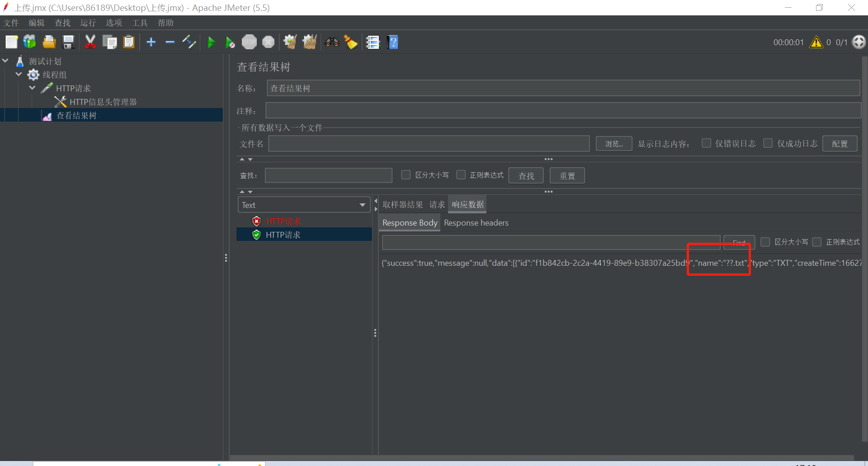The height and width of the screenshot is (466, 868).
Task: Open the Text format dropdown
Action: coord(363,204)
